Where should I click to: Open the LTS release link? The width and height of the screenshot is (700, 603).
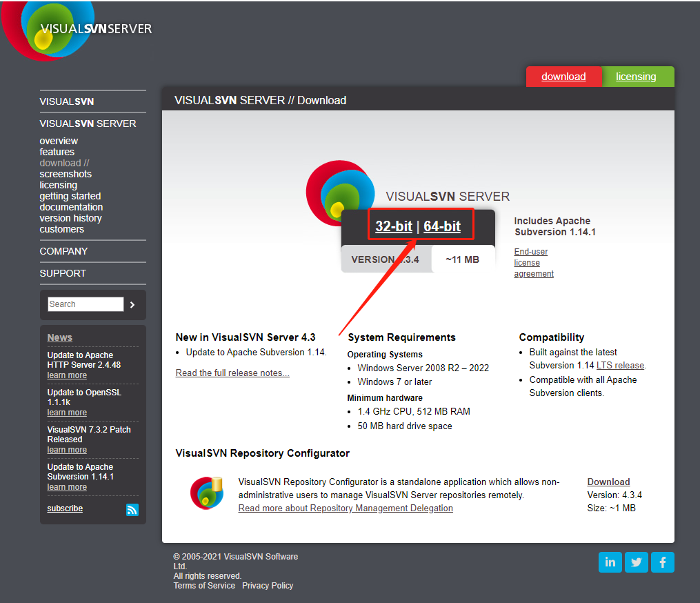pos(621,366)
